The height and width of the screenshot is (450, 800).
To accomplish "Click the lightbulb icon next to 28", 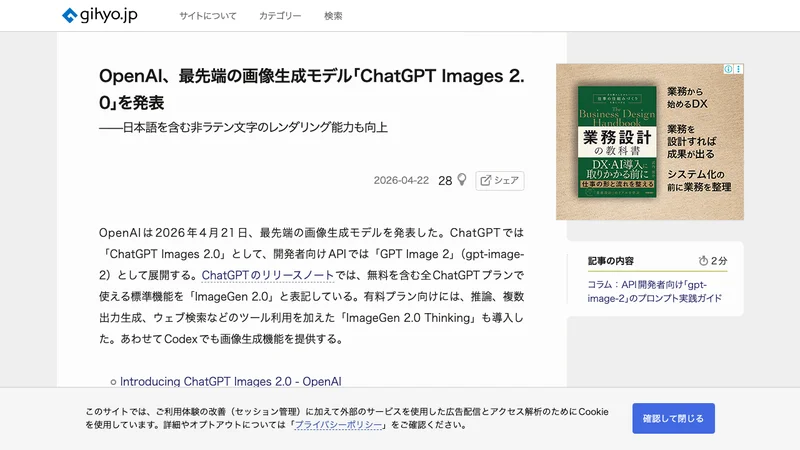I will coord(462,180).
